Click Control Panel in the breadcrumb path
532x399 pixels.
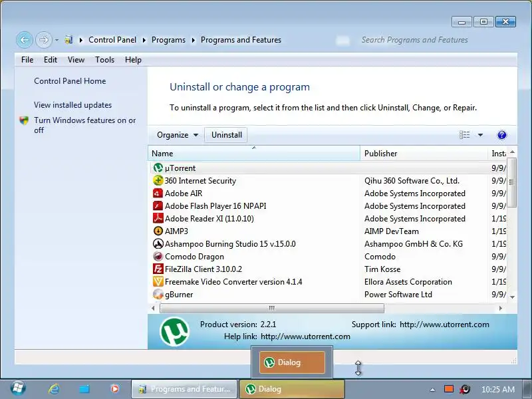pos(112,40)
